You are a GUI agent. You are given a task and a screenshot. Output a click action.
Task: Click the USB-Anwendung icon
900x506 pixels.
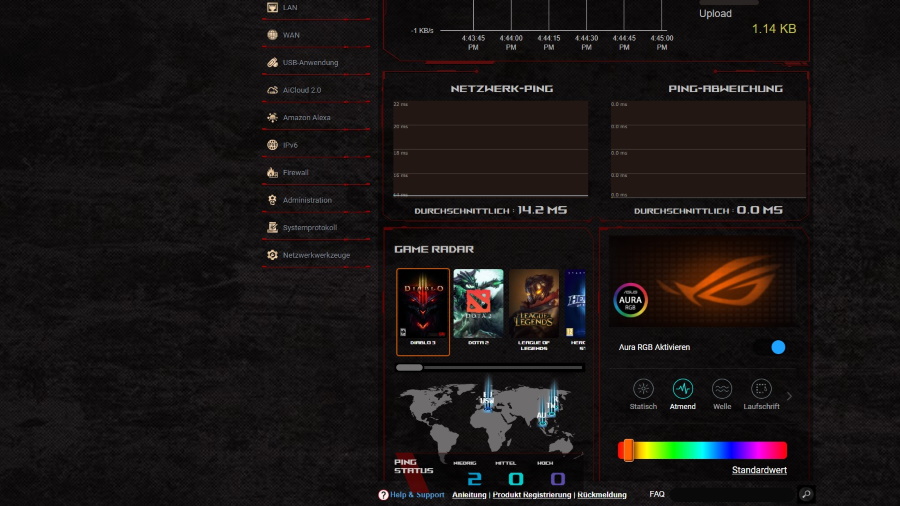pyautogui.click(x=273, y=63)
